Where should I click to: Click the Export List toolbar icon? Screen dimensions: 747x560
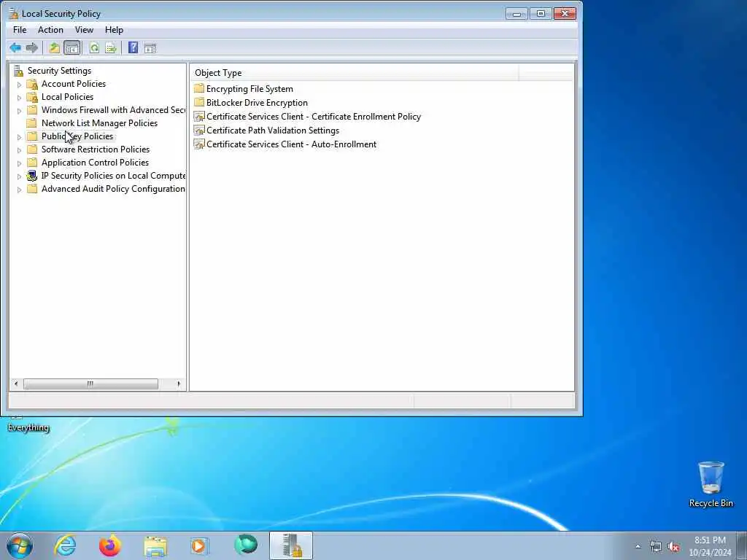coord(111,47)
